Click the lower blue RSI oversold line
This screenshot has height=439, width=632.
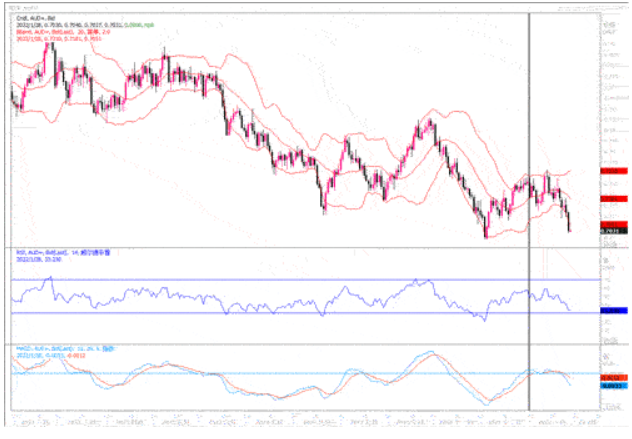300,313
